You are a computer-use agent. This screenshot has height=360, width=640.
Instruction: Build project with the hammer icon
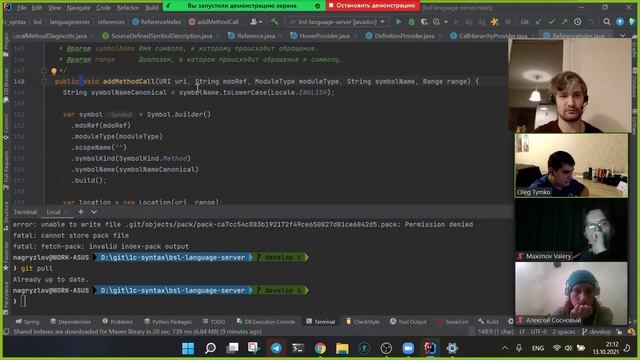pos(275,22)
